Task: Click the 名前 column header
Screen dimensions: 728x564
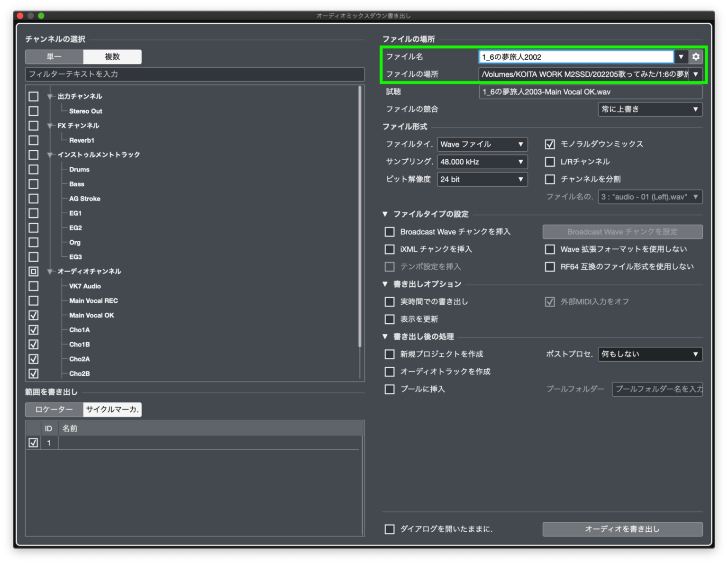Action: pyautogui.click(x=70, y=428)
